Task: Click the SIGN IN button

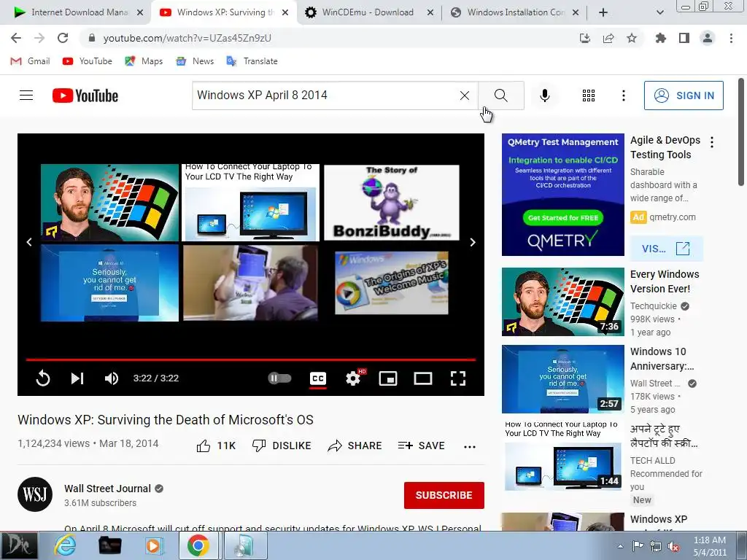Action: click(x=684, y=96)
